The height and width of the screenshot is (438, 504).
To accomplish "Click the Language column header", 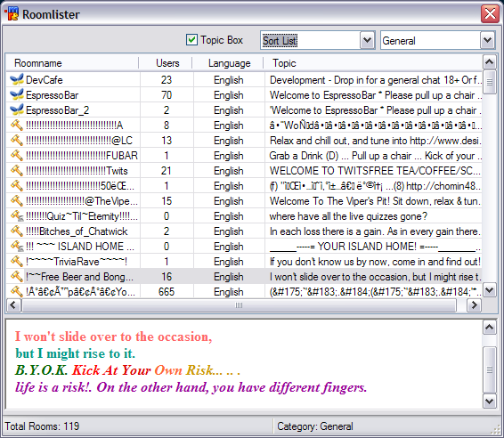I will (228, 63).
